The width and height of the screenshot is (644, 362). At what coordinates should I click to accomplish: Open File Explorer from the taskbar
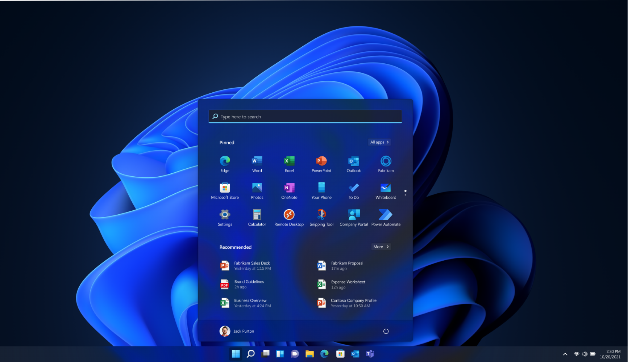tap(309, 354)
